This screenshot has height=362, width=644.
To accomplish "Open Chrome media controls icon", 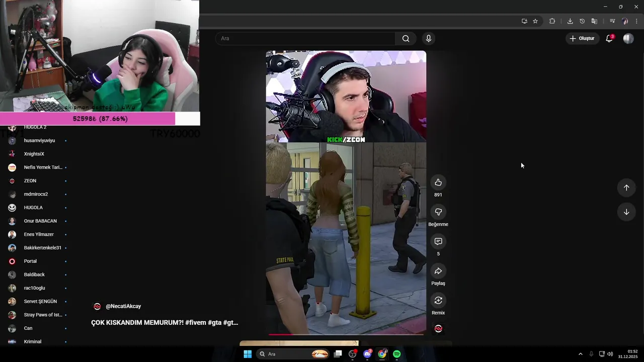I will coord(612,21).
